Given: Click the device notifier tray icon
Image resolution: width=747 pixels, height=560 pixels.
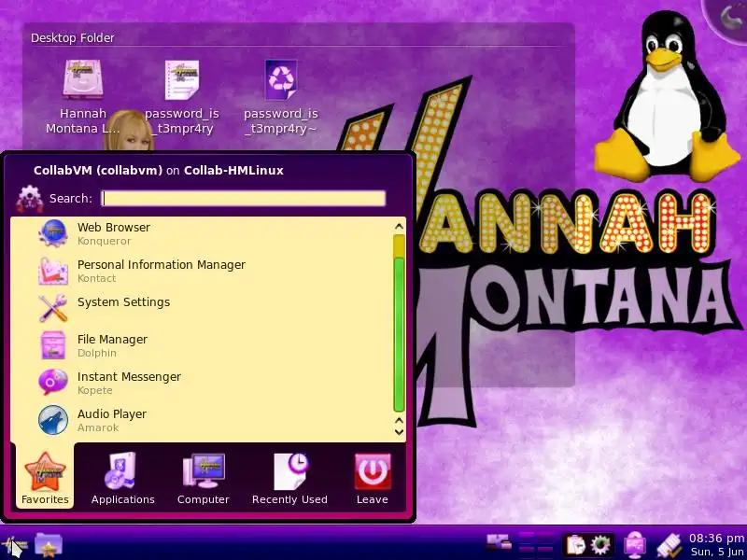Looking at the screenshot, I should click(499, 543).
